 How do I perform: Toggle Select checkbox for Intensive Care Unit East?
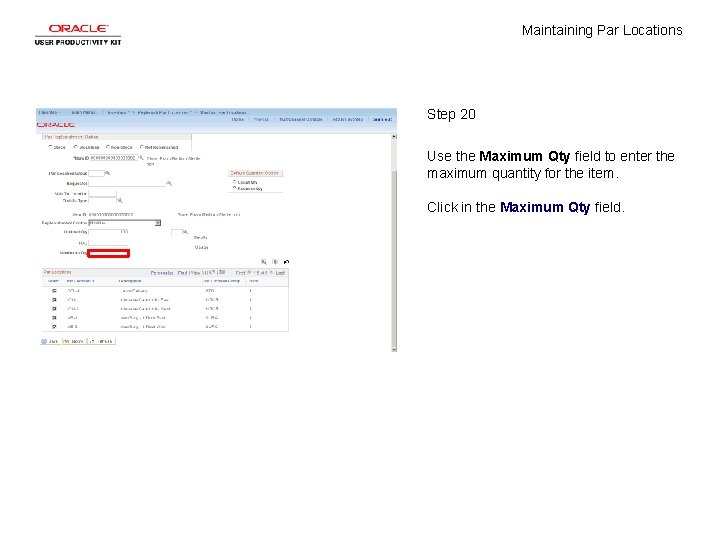pyautogui.click(x=54, y=300)
